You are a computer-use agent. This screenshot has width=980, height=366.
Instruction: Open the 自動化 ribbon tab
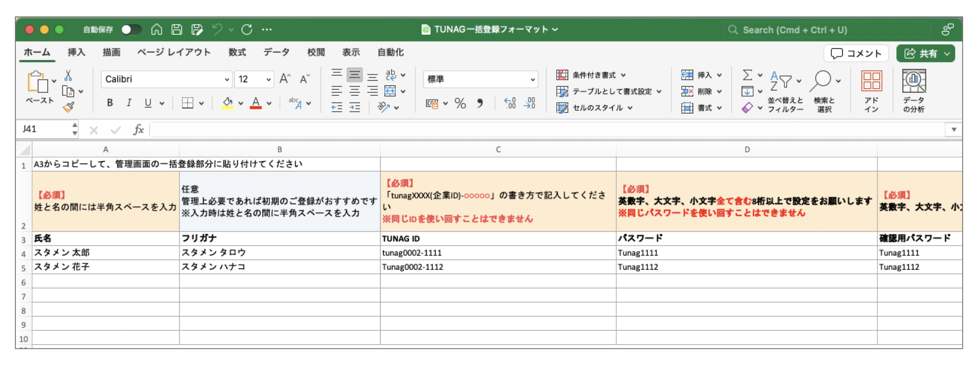pos(390,52)
